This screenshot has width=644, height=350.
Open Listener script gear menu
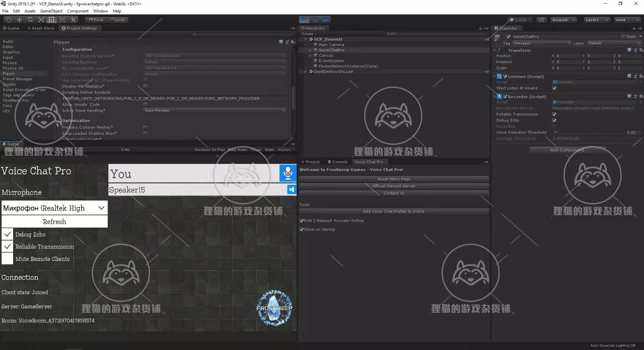(x=641, y=76)
